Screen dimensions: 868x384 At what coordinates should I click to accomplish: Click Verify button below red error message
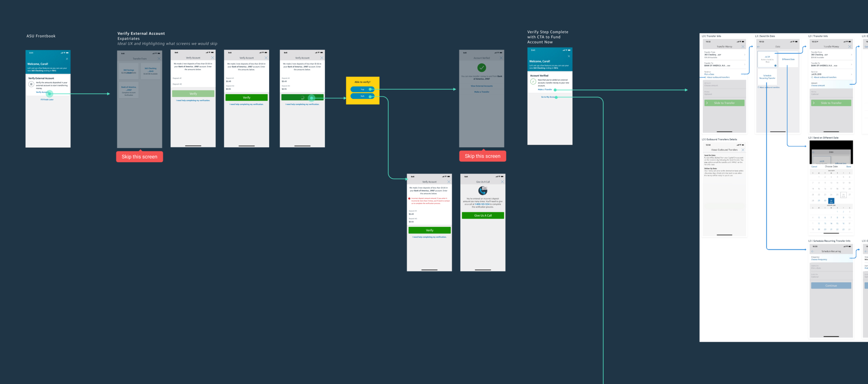click(x=429, y=230)
